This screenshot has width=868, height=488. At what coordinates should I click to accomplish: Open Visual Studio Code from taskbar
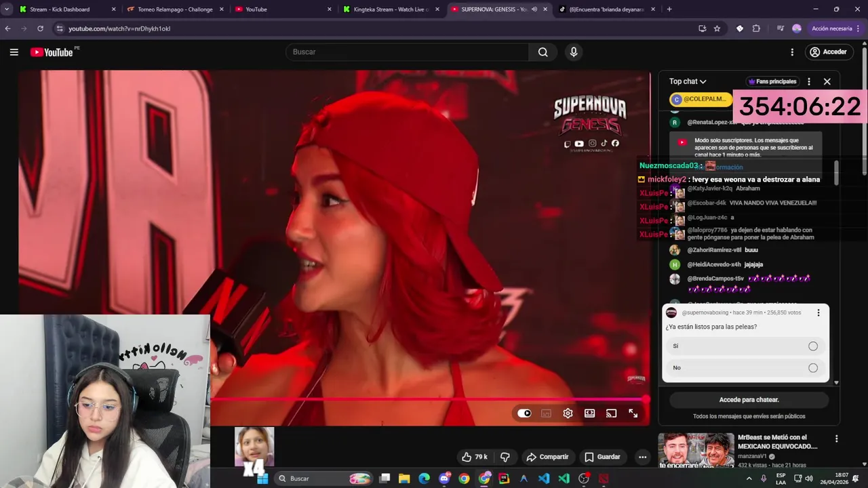544,479
